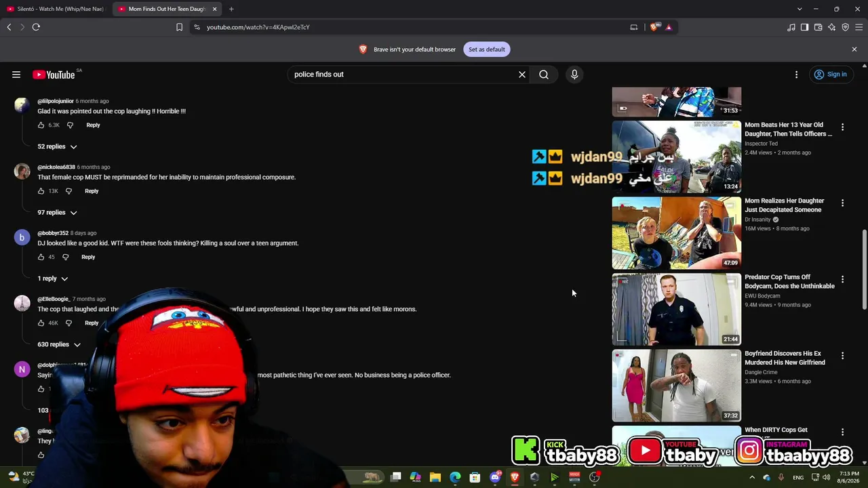Open Brave VPN shield icon
The image size is (868, 488).
pos(846,27)
